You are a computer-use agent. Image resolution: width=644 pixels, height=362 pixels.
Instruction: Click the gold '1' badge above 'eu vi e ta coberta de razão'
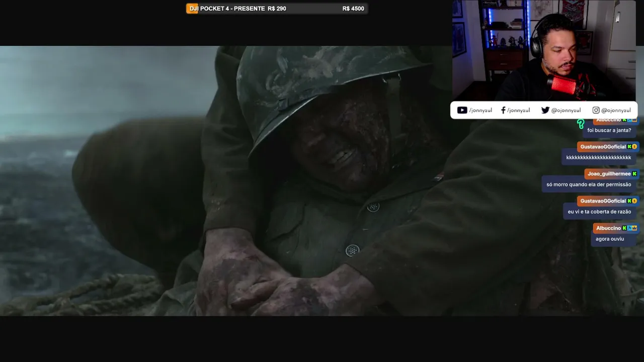634,201
